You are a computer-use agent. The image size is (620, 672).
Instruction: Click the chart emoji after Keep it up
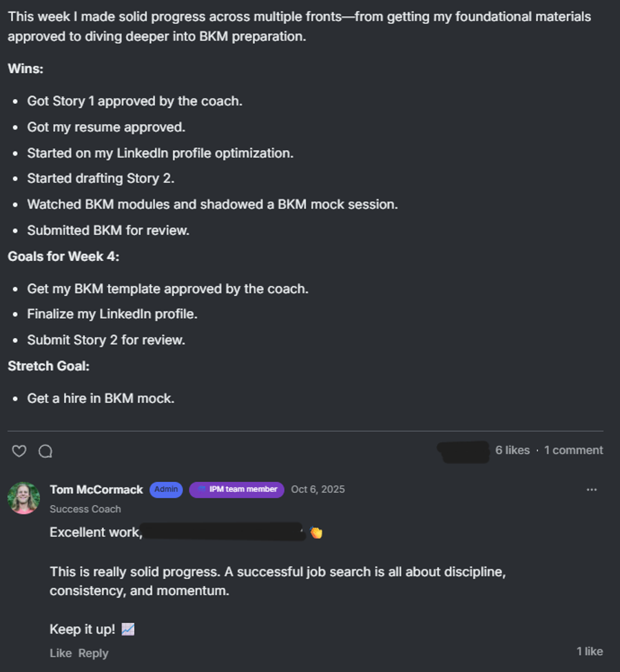pyautogui.click(x=127, y=629)
